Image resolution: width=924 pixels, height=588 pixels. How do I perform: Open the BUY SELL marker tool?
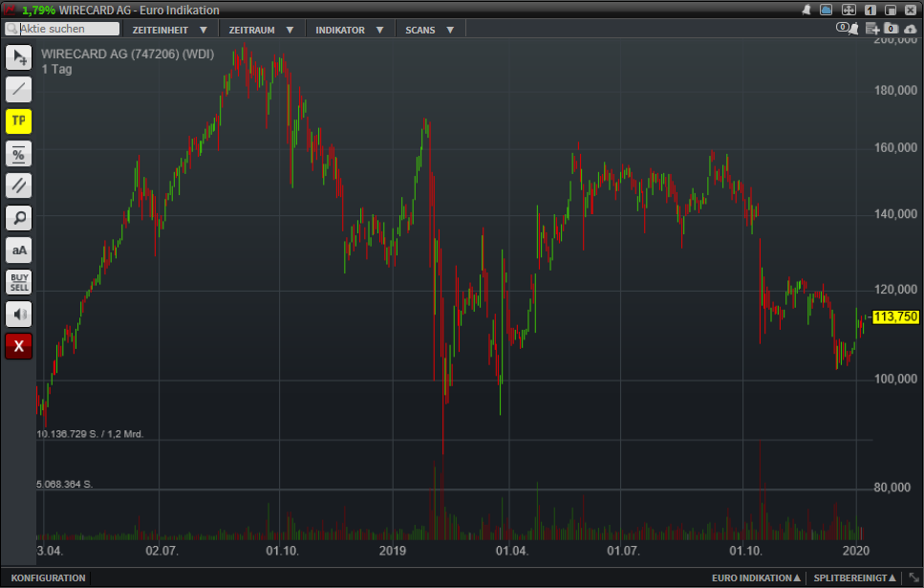click(x=18, y=282)
